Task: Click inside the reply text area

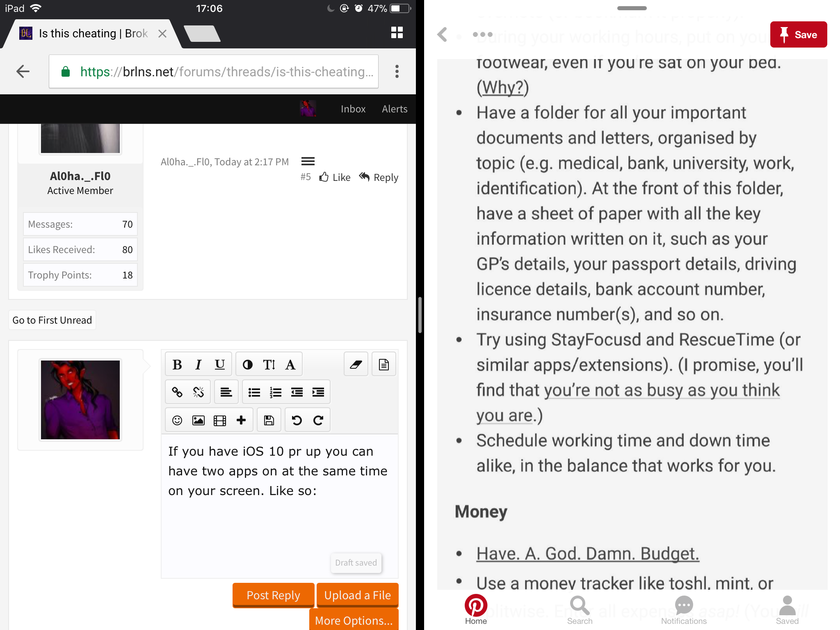Action: coord(280,505)
